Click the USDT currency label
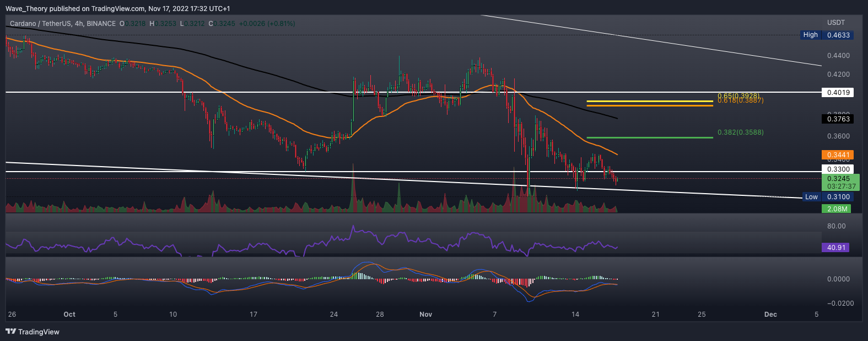 [x=835, y=23]
